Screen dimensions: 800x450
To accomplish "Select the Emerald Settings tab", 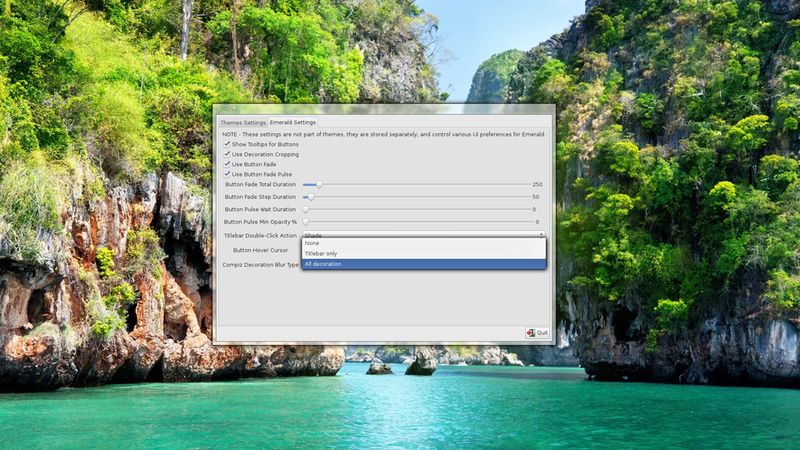I will [292, 123].
